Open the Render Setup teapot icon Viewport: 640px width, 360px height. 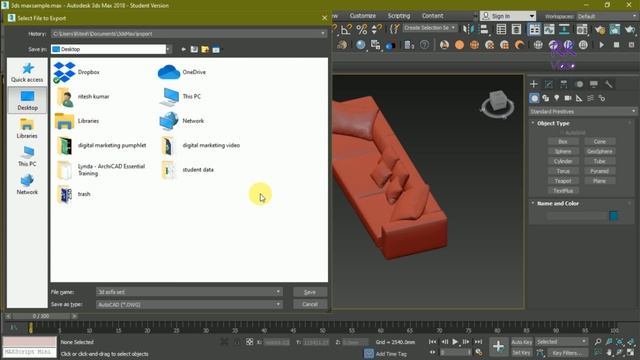click(x=599, y=29)
